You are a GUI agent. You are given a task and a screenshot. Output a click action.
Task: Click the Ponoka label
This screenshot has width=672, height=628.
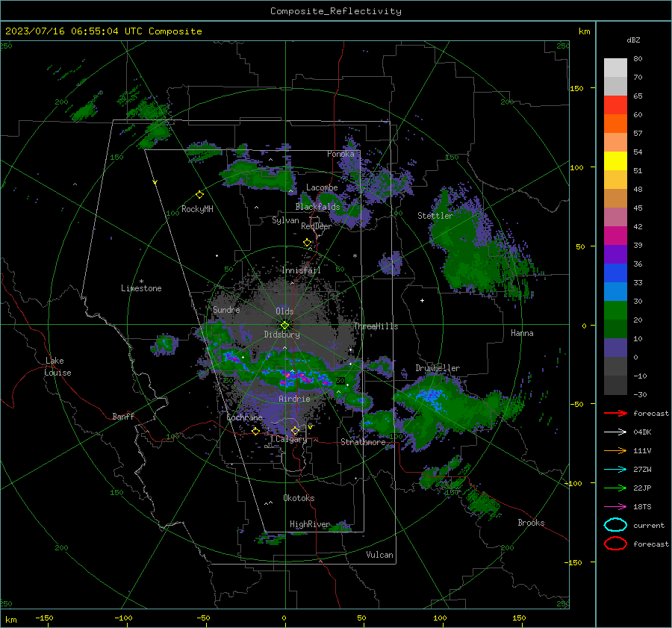pos(340,154)
